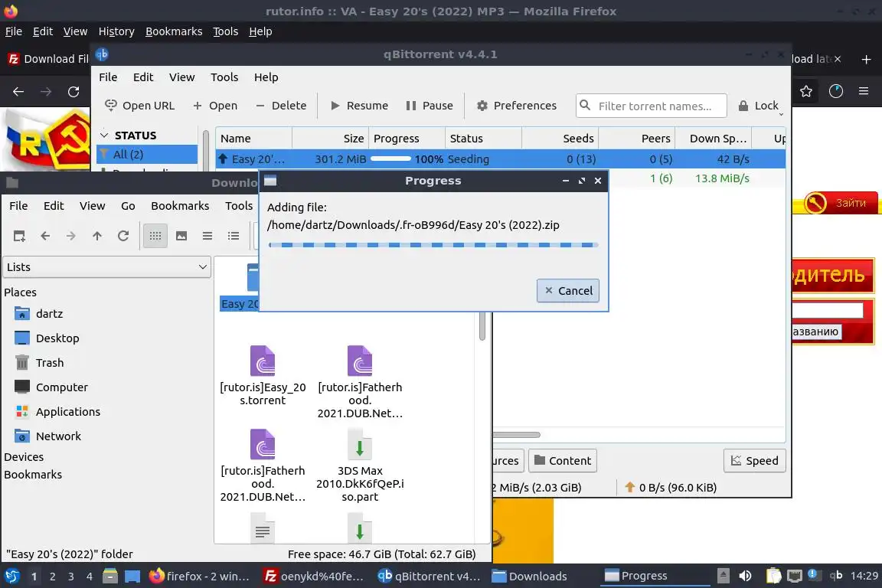Reload the Downloads folder view
The width and height of the screenshot is (882, 588).
click(123, 236)
